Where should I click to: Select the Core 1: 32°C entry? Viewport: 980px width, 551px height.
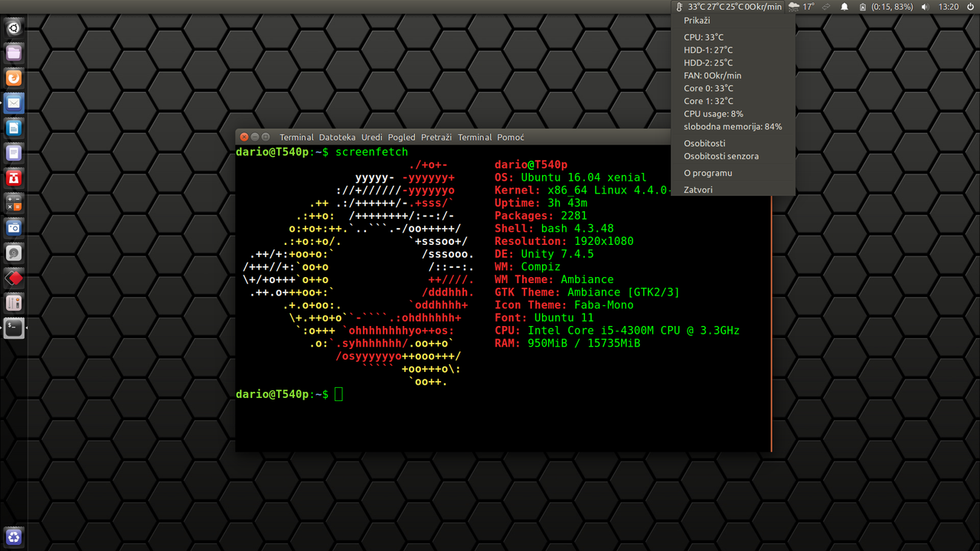[733, 101]
